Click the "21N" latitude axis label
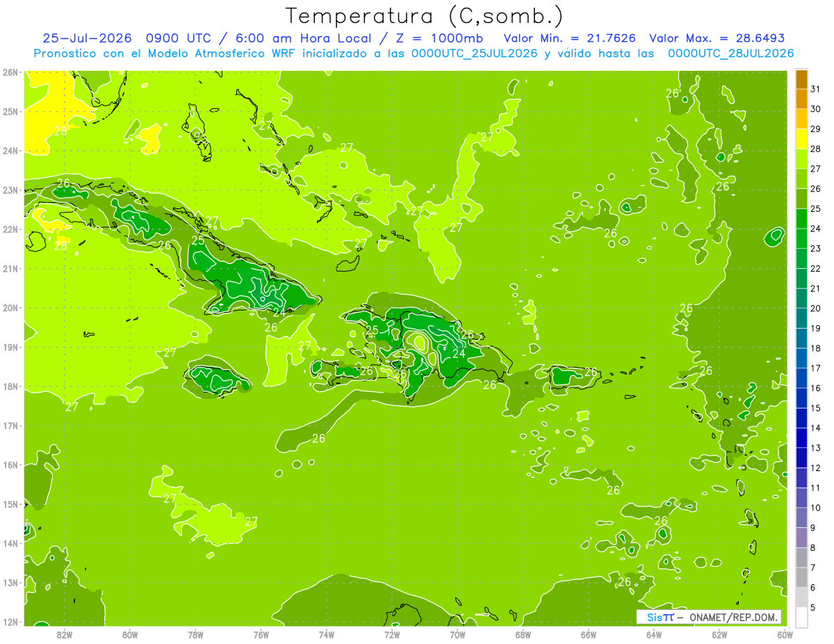Viewport: 834px width, 644px height. tap(10, 268)
